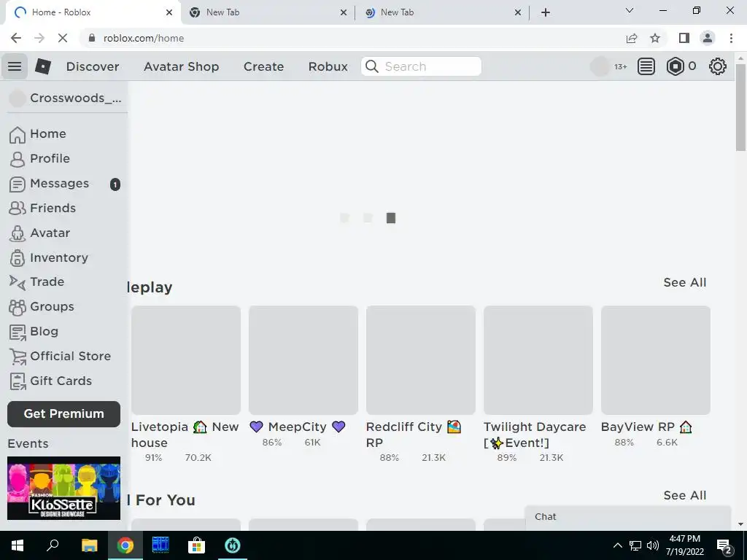Click the Roblox logo icon
Screen dimensions: 747x560
click(43, 66)
